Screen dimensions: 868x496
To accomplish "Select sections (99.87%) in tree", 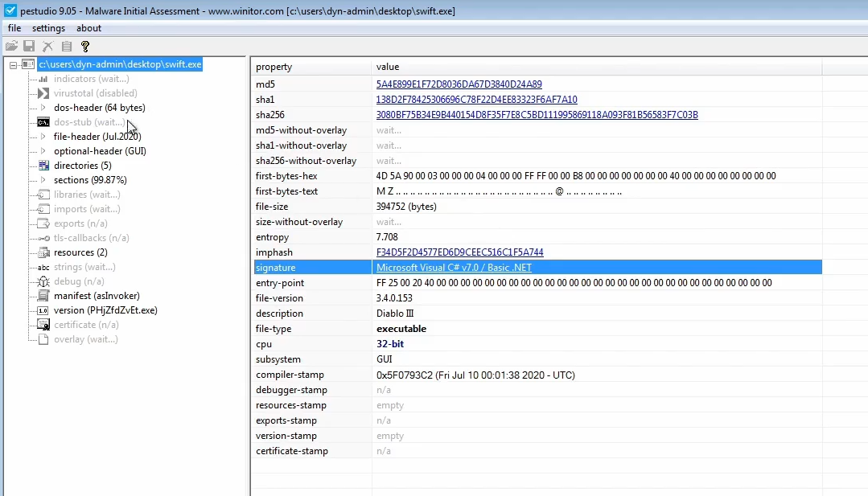I will click(x=90, y=180).
